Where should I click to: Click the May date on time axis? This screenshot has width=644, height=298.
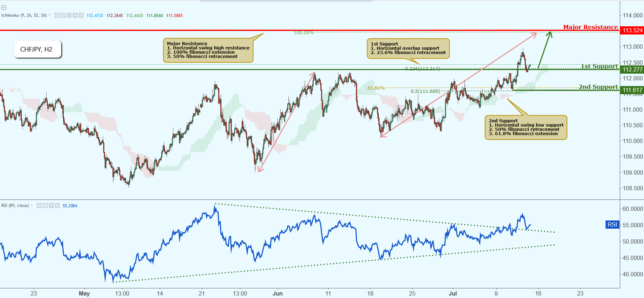84,293
